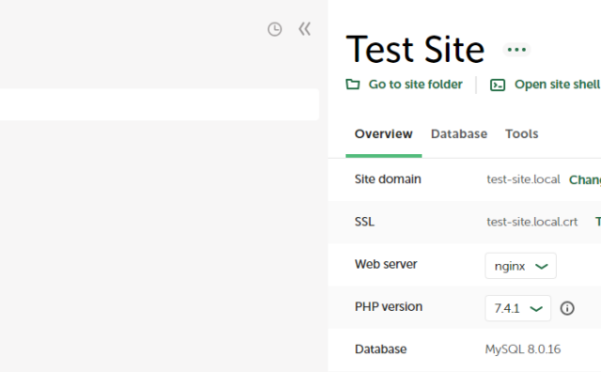Open the Test Site more options menu

[x=516, y=49]
